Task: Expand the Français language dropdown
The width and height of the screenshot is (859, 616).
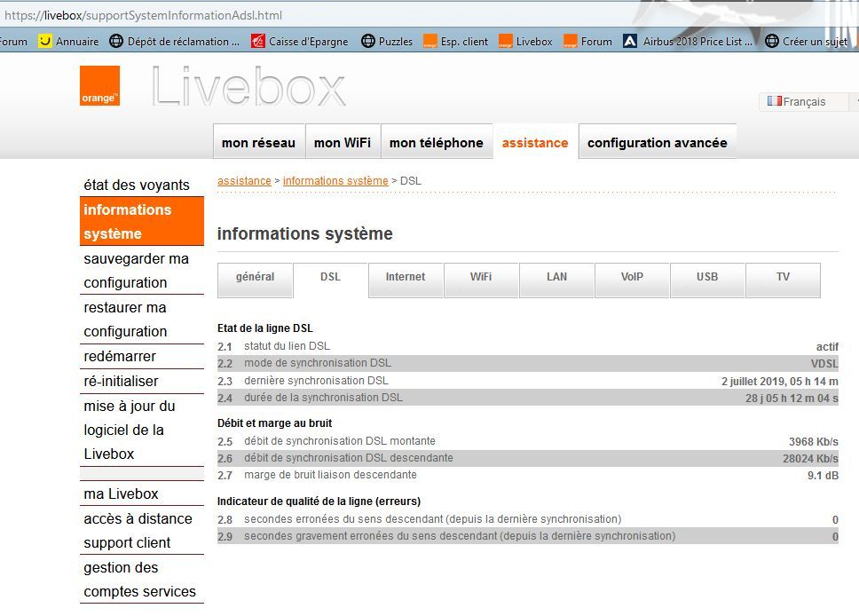Action: pos(806,102)
